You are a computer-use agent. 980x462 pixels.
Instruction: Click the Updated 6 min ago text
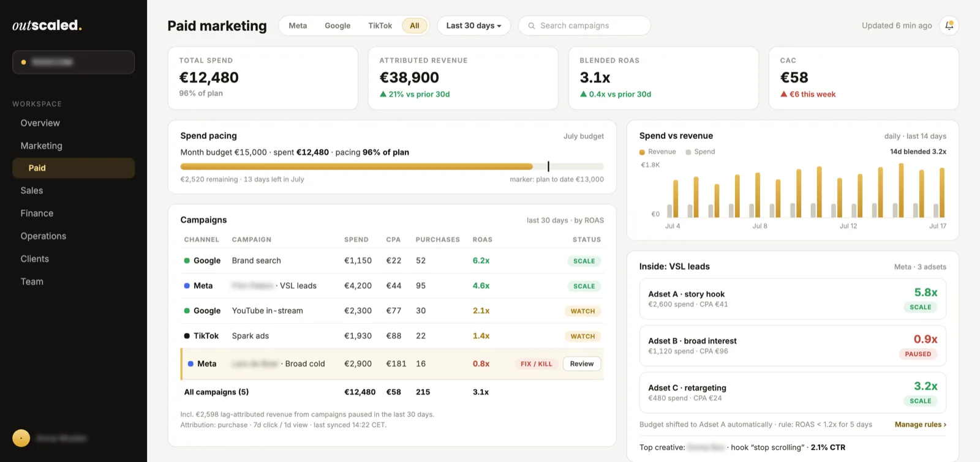click(897, 26)
